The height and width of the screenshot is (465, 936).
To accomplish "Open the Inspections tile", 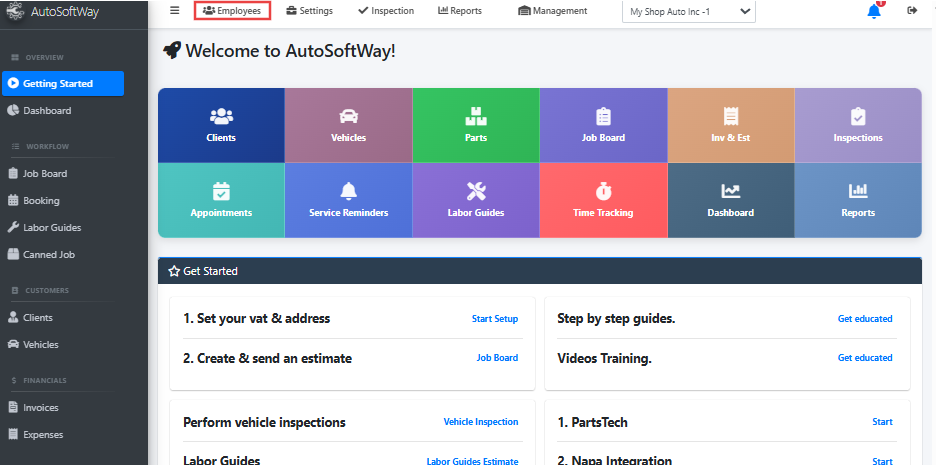I will pyautogui.click(x=858, y=125).
